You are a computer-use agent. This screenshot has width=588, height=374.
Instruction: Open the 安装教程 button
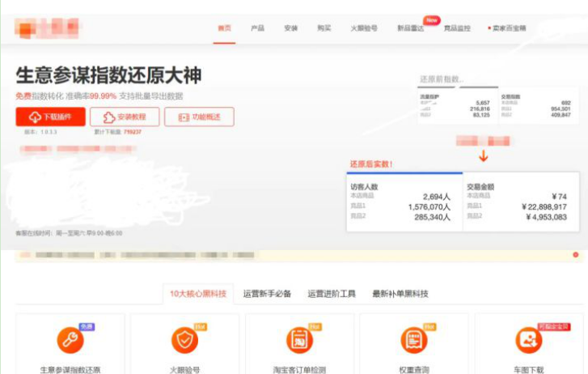point(125,117)
